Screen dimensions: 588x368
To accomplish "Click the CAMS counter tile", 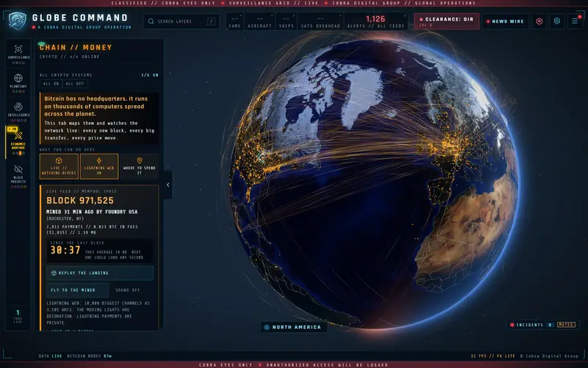I will (x=234, y=22).
